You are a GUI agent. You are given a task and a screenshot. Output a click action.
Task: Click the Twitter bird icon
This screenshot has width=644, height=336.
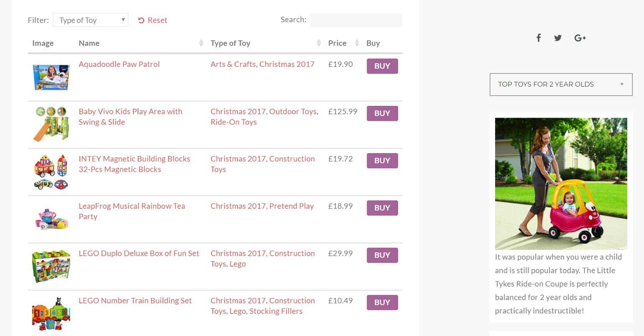[558, 38]
